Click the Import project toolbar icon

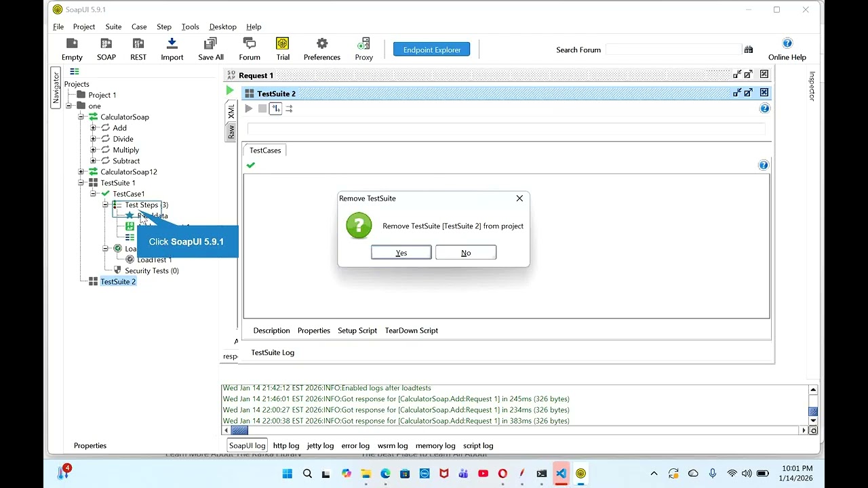click(x=172, y=49)
